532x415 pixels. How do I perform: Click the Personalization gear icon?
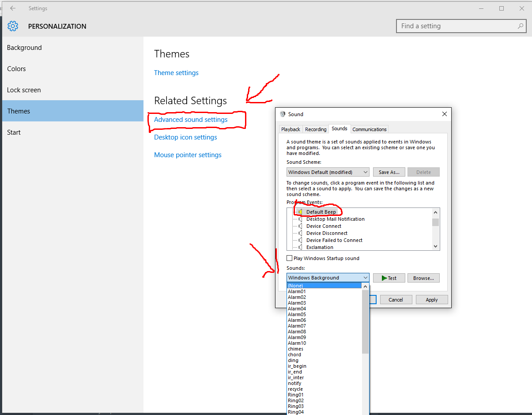tap(13, 26)
